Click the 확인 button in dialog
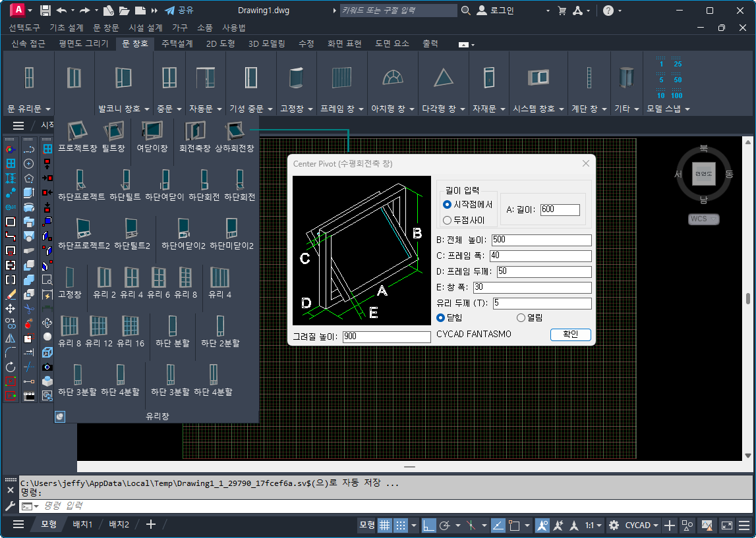Viewport: 756px width, 538px height. pyautogui.click(x=570, y=335)
